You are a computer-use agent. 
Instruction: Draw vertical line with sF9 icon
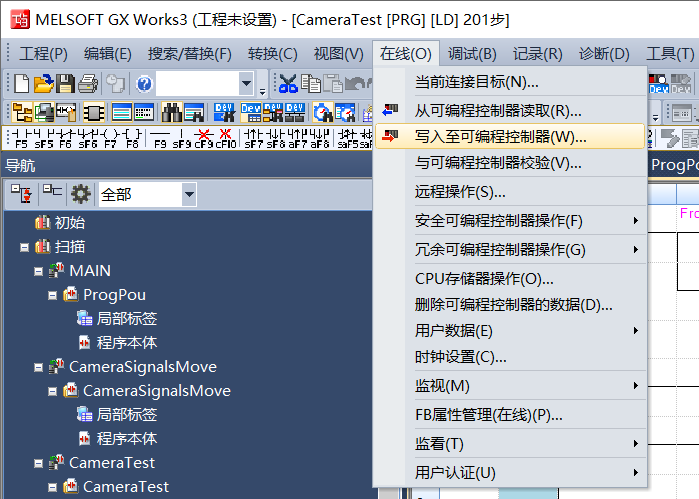(182, 139)
